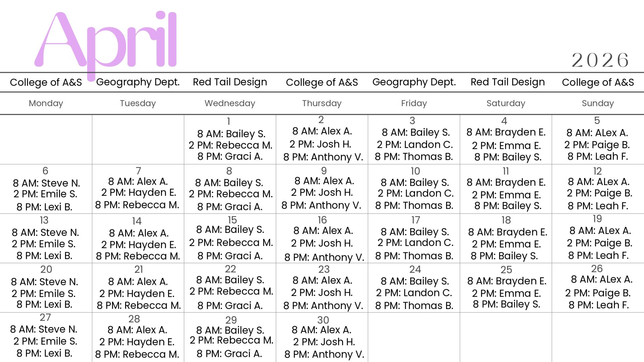Click Geography Dept. label above Tuesday
Screen dimensions: 644x362
tap(138, 82)
